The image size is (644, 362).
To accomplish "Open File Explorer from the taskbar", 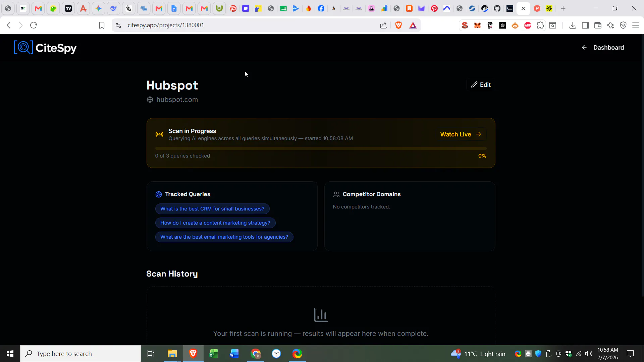I will click(172, 354).
